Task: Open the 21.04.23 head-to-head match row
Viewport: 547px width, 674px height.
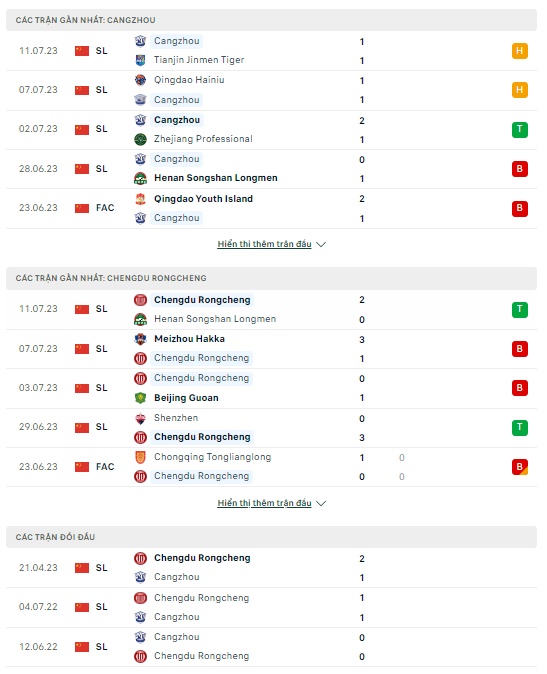Action: pyautogui.click(x=271, y=568)
